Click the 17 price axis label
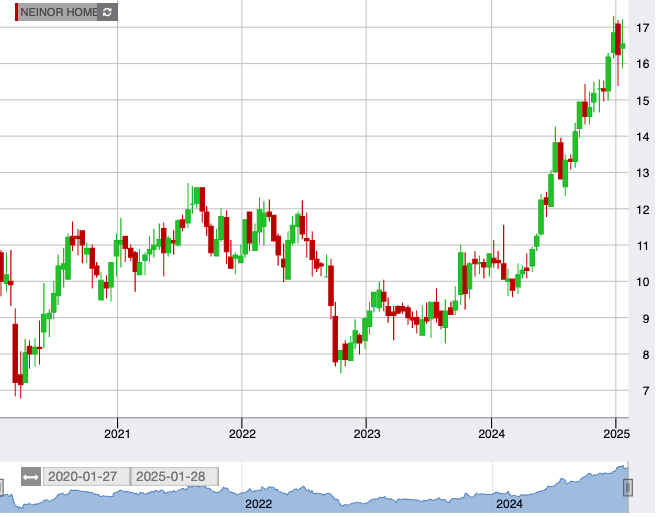 (x=643, y=28)
